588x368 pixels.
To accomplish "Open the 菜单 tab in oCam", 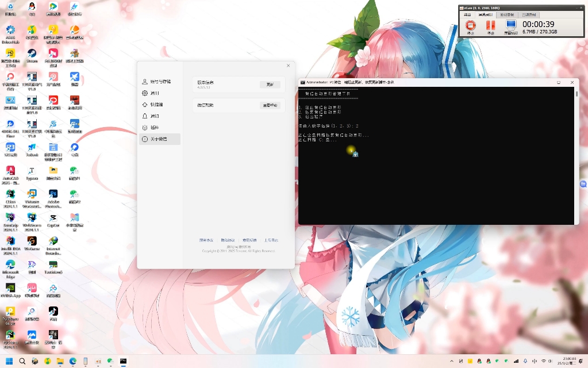I will (467, 14).
